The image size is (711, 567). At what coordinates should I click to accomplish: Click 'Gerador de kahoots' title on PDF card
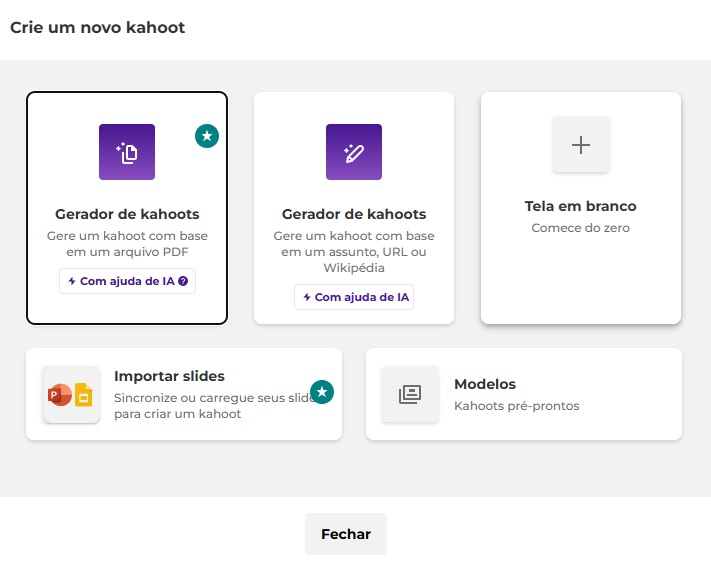127,214
